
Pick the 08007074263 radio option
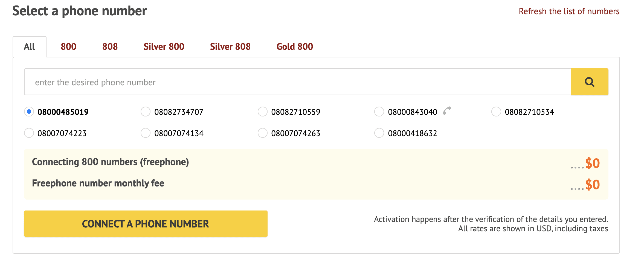coord(262,133)
